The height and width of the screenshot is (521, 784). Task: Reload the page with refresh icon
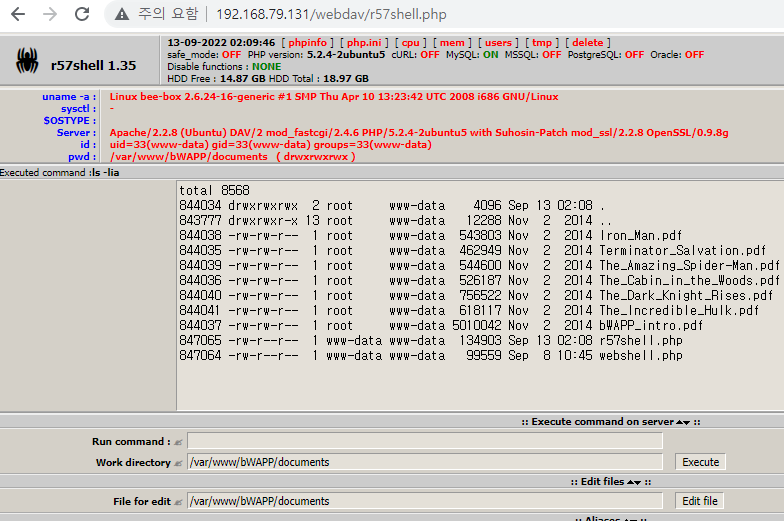coord(82,14)
